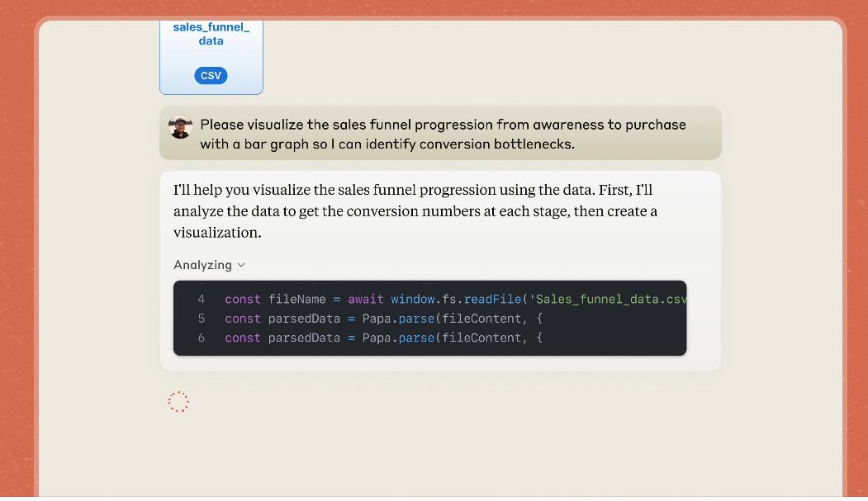Click the 'Sales_funnel_data.csv' string in code
868x501 pixels.
coord(609,299)
